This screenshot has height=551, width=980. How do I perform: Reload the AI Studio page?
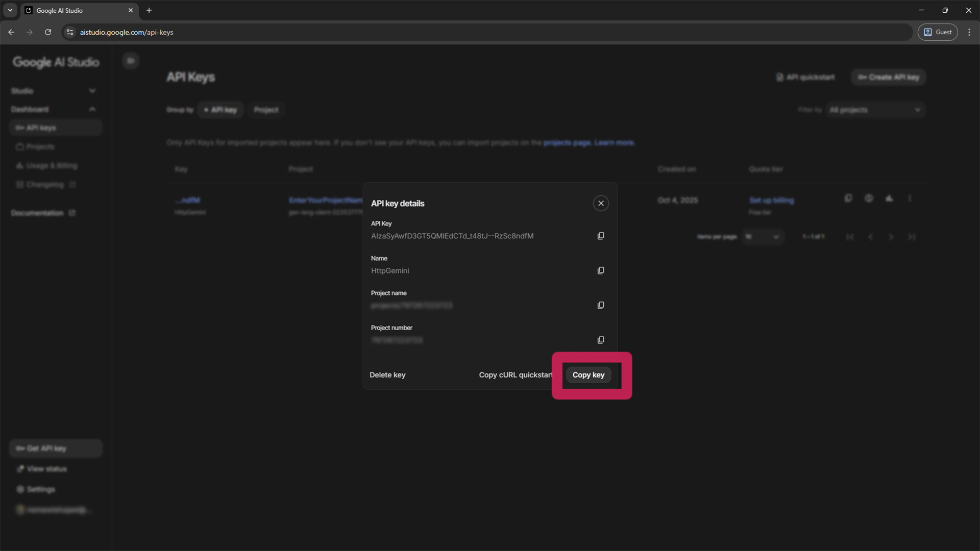(48, 32)
